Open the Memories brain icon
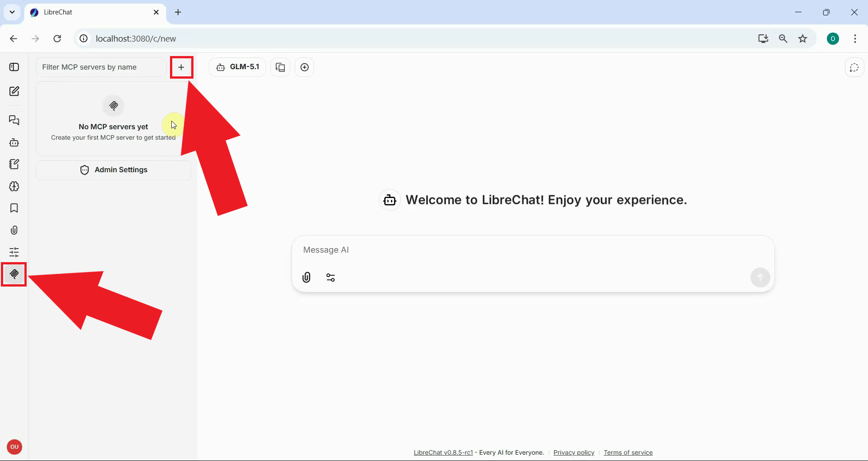The width and height of the screenshot is (868, 461). click(14, 186)
